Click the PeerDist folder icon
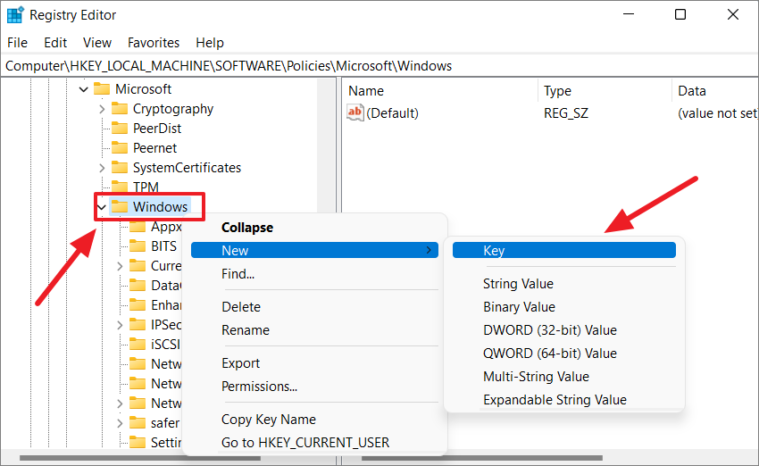Viewport: 759px width, 466px height. [x=120, y=128]
